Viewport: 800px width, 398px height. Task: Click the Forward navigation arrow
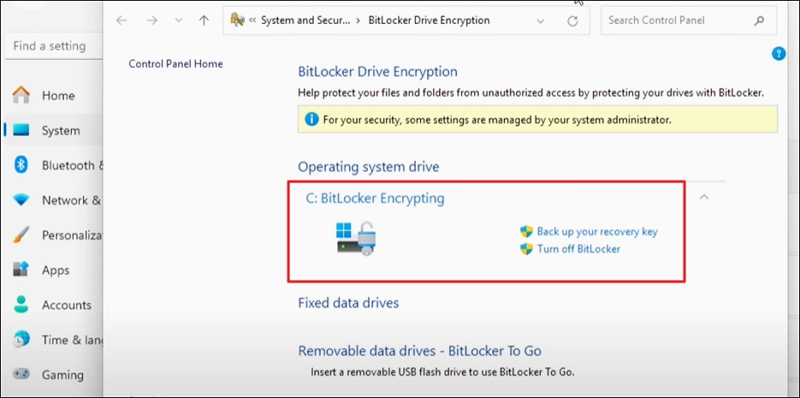(152, 20)
